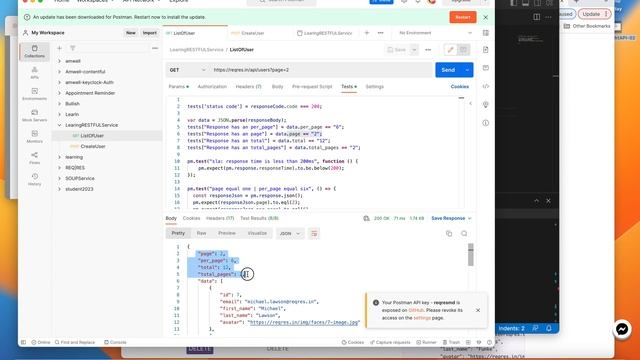
Task: Open the request info icon in right sidebar
Action: pyautogui.click(x=486, y=123)
